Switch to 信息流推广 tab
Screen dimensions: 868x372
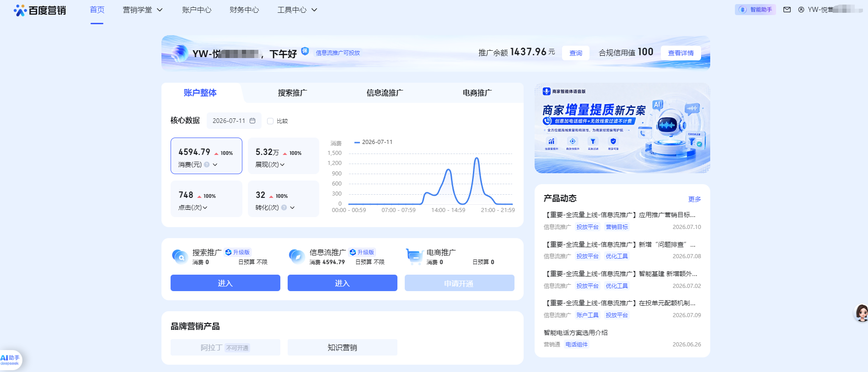[x=385, y=93]
